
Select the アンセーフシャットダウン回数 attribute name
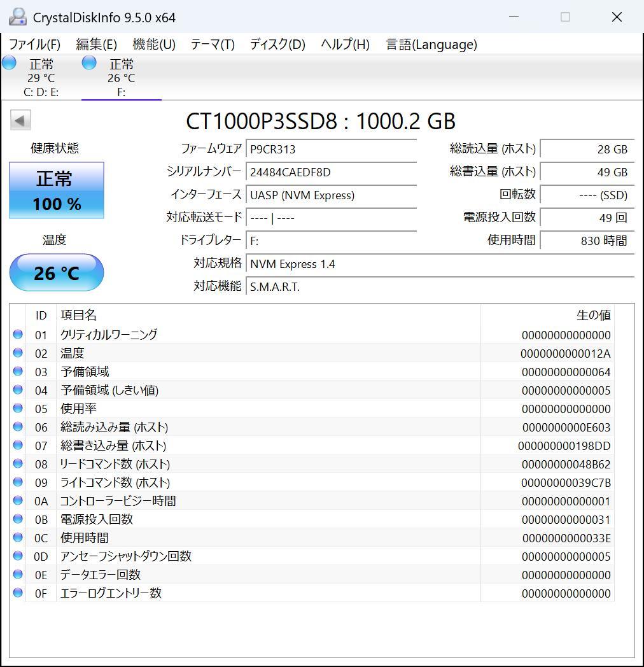pos(125,556)
